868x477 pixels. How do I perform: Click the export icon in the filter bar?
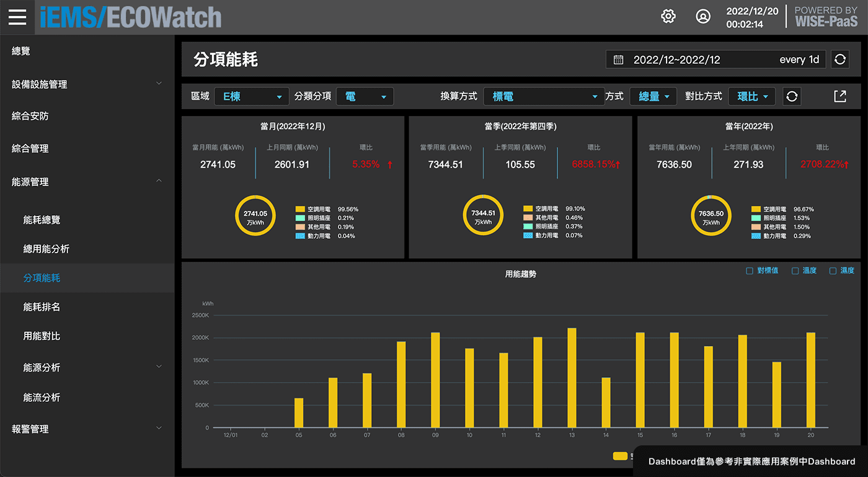[840, 96]
